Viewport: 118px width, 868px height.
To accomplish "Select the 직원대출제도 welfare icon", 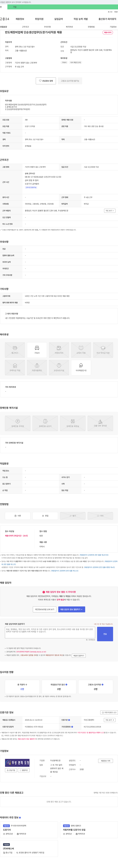I will pyautogui.click(x=37, y=368).
